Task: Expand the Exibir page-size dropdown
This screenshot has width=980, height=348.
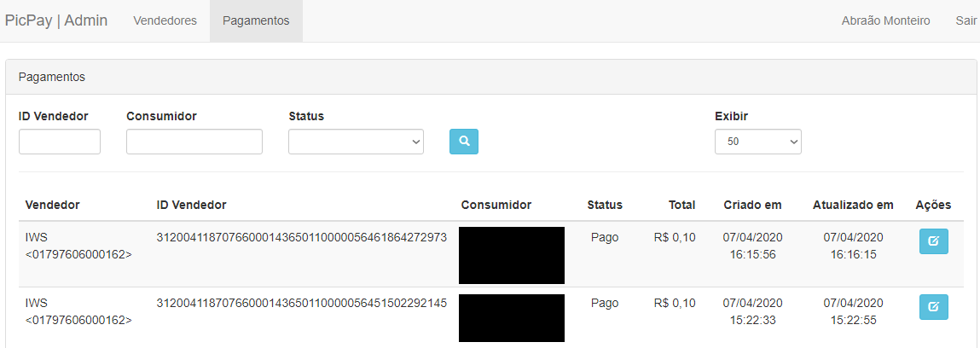Action: click(x=757, y=142)
